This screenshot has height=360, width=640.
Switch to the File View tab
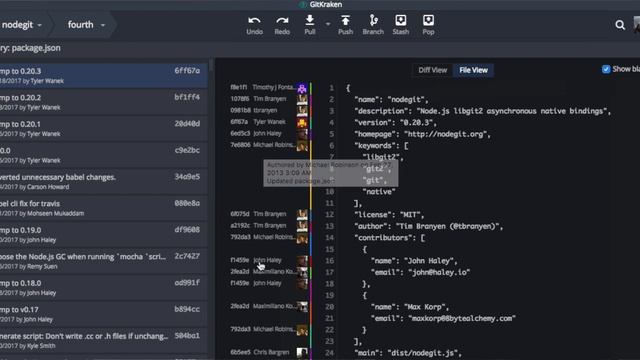point(473,70)
